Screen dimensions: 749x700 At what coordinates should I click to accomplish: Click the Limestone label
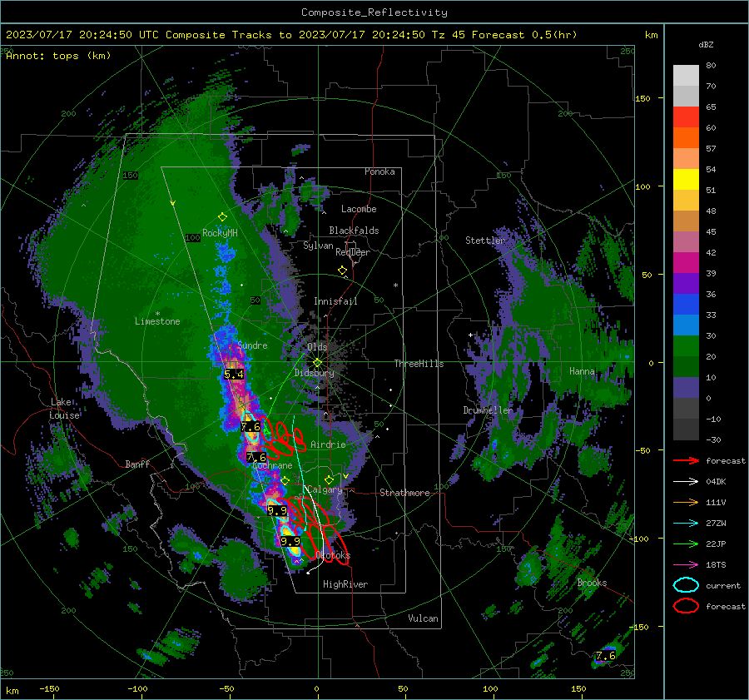click(157, 321)
